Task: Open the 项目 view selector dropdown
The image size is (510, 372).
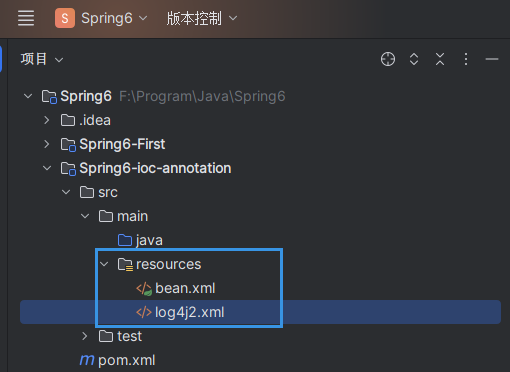Action: coord(42,59)
